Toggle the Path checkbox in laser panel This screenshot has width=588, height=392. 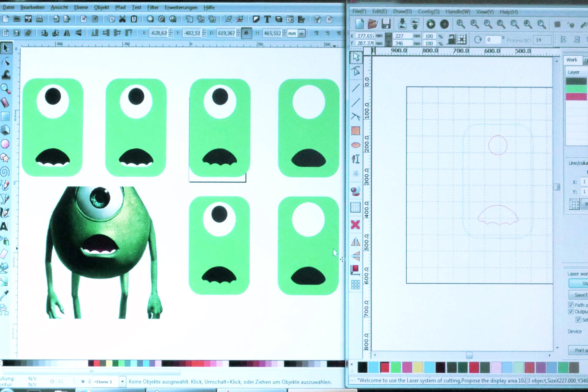coord(571,305)
